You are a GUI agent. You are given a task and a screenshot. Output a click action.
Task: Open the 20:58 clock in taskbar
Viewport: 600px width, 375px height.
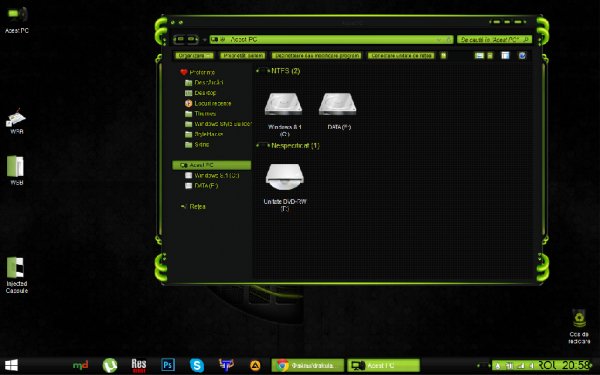(x=575, y=365)
